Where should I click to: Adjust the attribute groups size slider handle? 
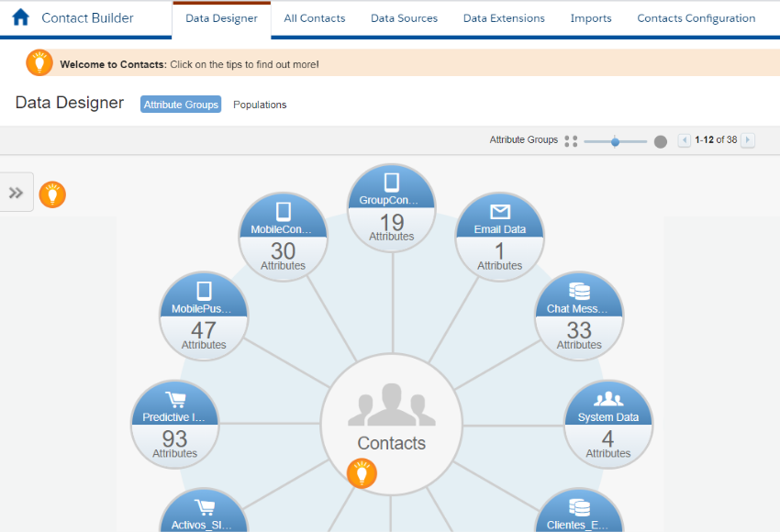point(616,141)
